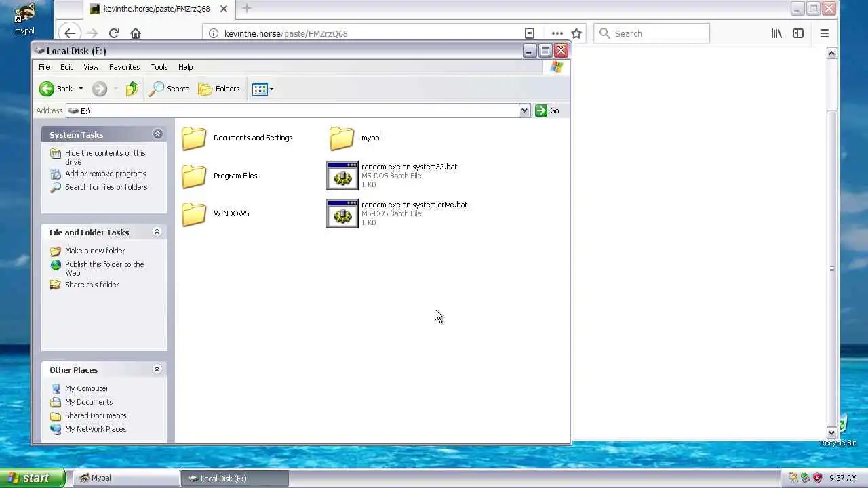This screenshot has width=868, height=488.
Task: Bookmark this page with star icon
Action: [576, 33]
